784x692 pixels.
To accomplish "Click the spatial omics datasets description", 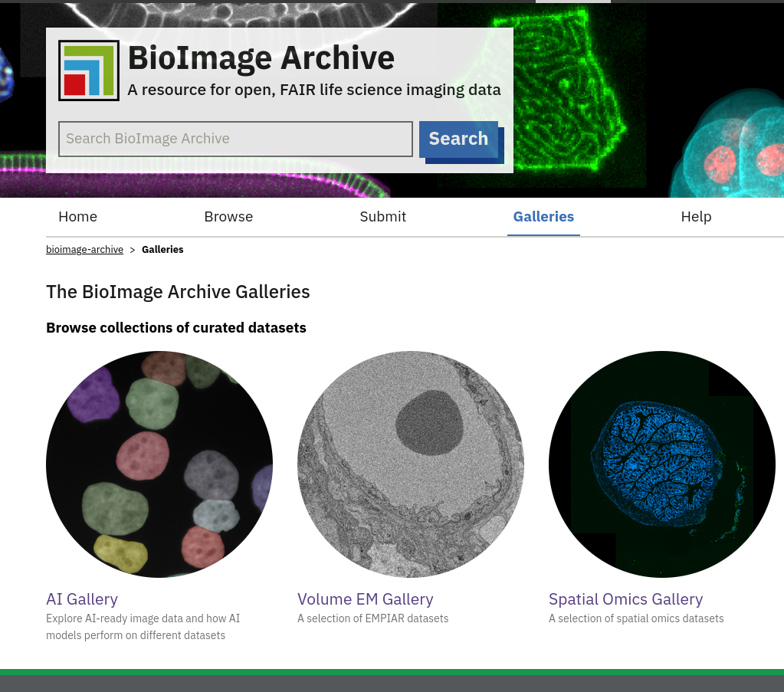I will click(636, 619).
